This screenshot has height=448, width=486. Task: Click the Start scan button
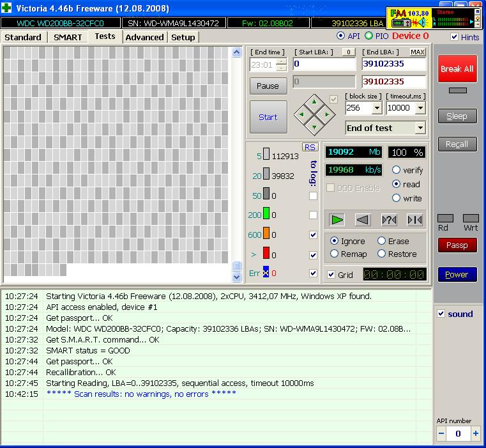pyautogui.click(x=268, y=117)
